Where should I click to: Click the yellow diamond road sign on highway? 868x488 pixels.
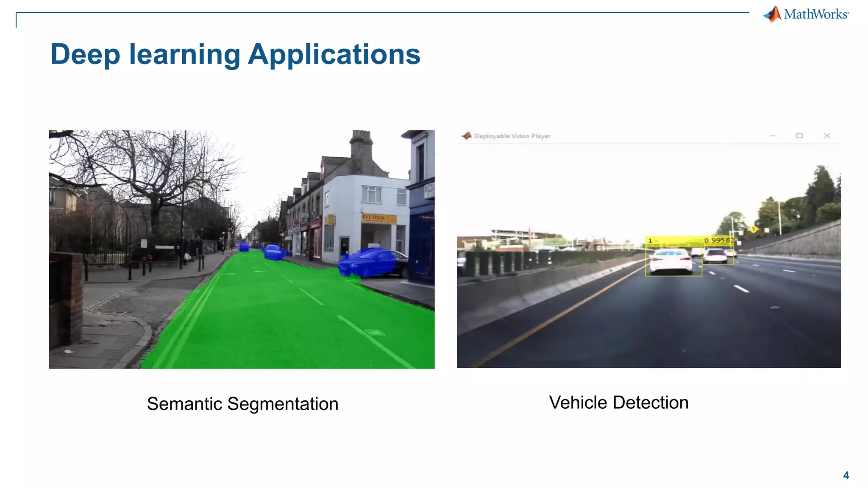[754, 230]
